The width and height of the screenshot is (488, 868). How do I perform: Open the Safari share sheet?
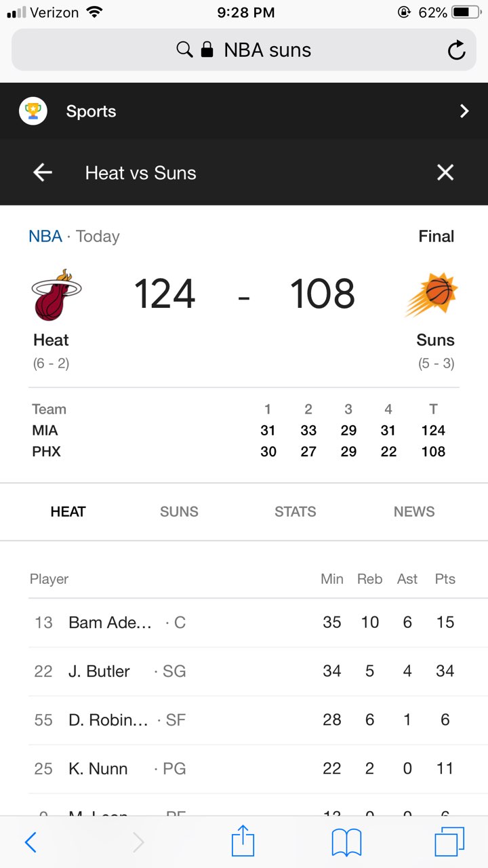coord(243,842)
